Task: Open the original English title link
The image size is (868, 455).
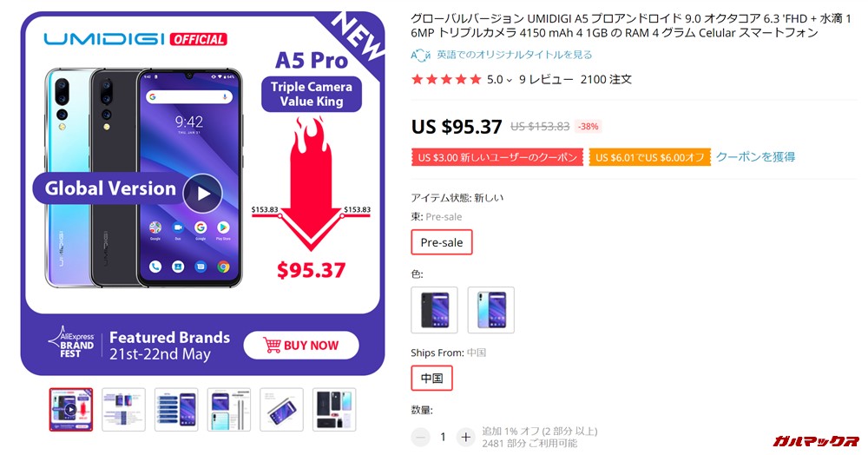Action: (x=514, y=55)
